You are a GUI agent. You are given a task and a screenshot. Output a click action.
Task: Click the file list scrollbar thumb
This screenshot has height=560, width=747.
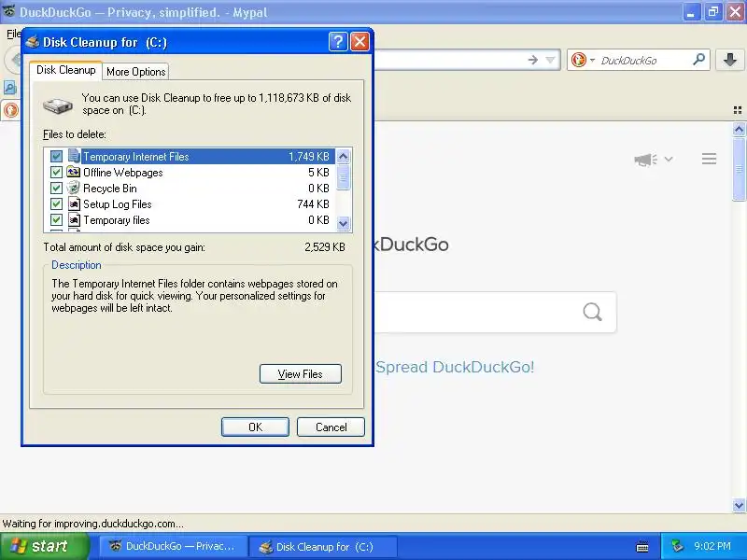pyautogui.click(x=343, y=177)
